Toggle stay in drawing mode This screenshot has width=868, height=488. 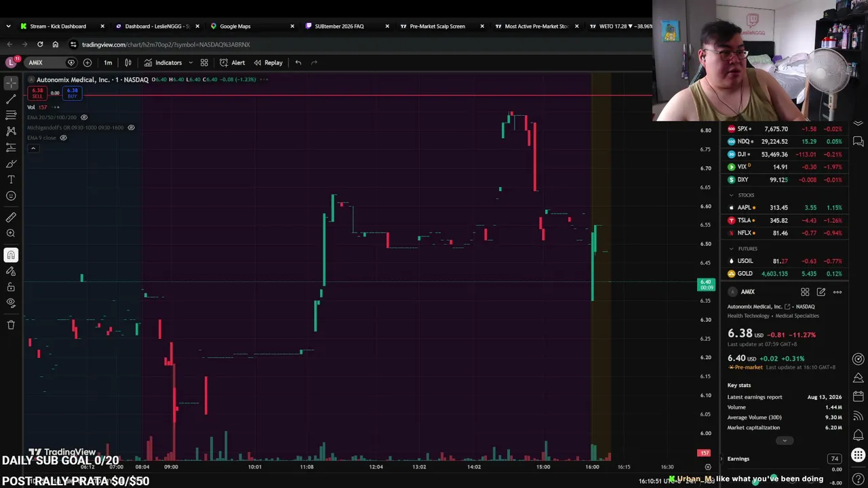(11, 271)
